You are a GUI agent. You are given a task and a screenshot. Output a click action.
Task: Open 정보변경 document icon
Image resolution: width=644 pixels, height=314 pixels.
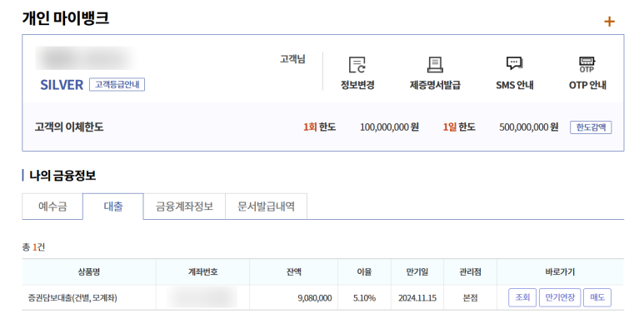click(357, 65)
